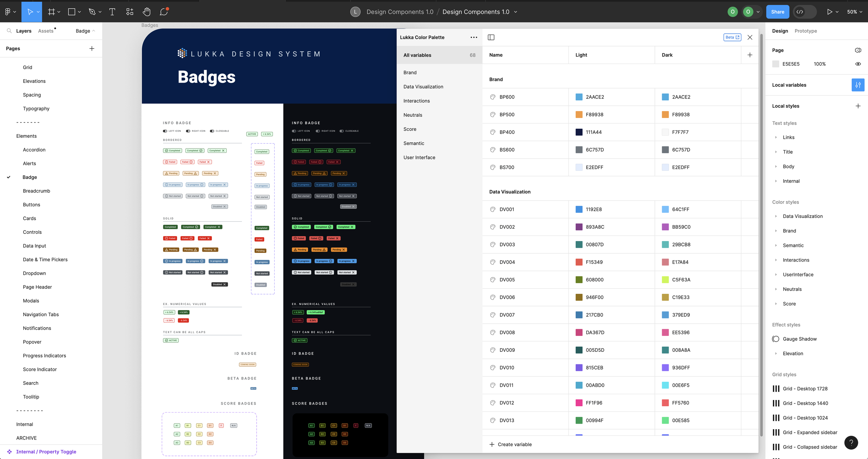The image size is (868, 459).
Task: Open the Resources components tool
Action: [130, 12]
